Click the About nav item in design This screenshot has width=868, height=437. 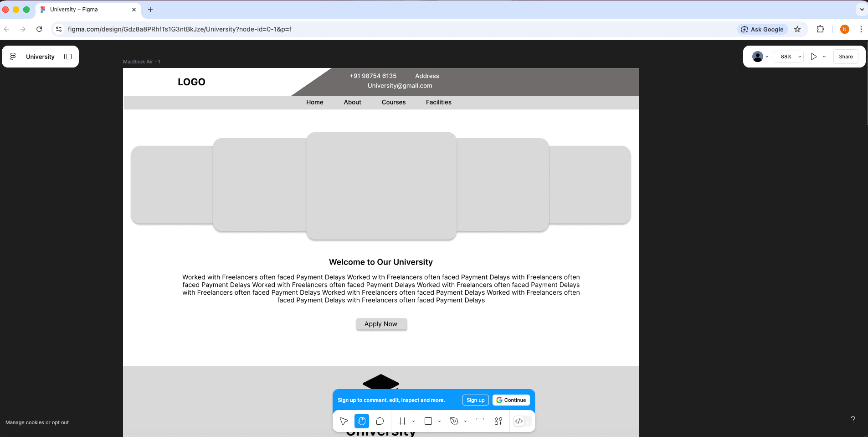coord(353,102)
